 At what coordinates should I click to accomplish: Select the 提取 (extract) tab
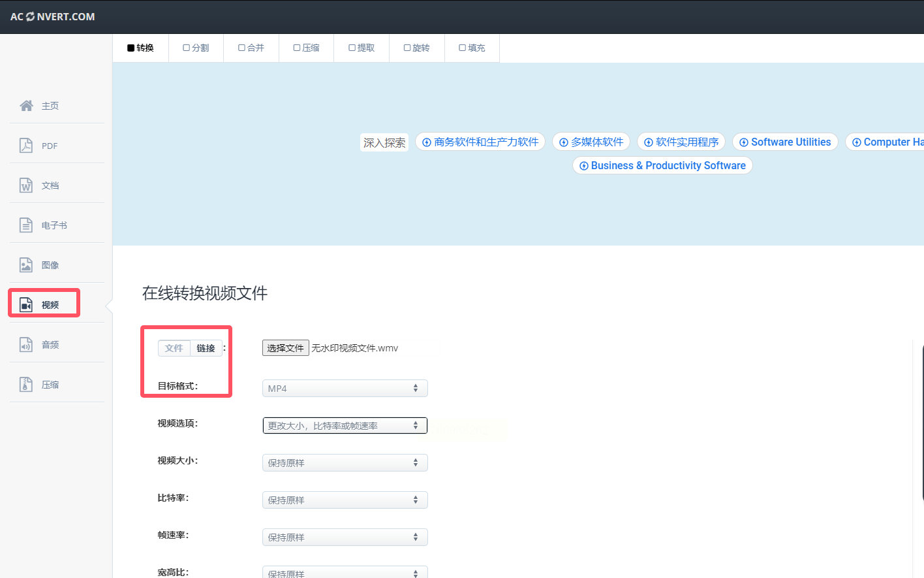(362, 48)
